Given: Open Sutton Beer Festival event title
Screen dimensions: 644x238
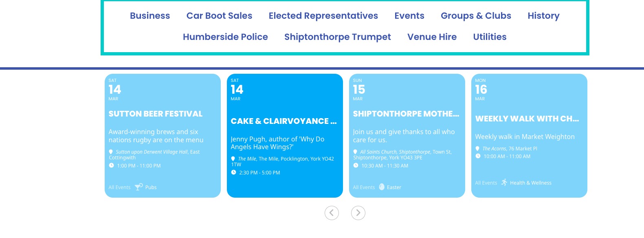Looking at the screenshot, I should tap(156, 114).
